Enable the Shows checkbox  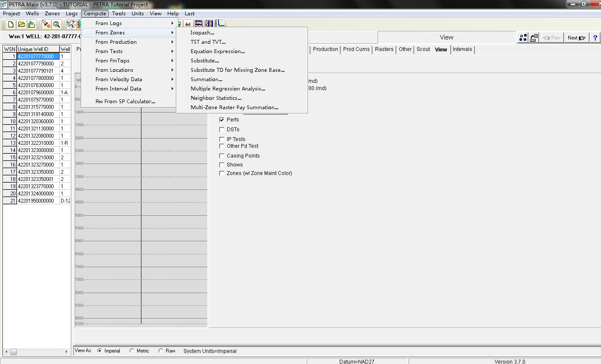pyautogui.click(x=222, y=165)
